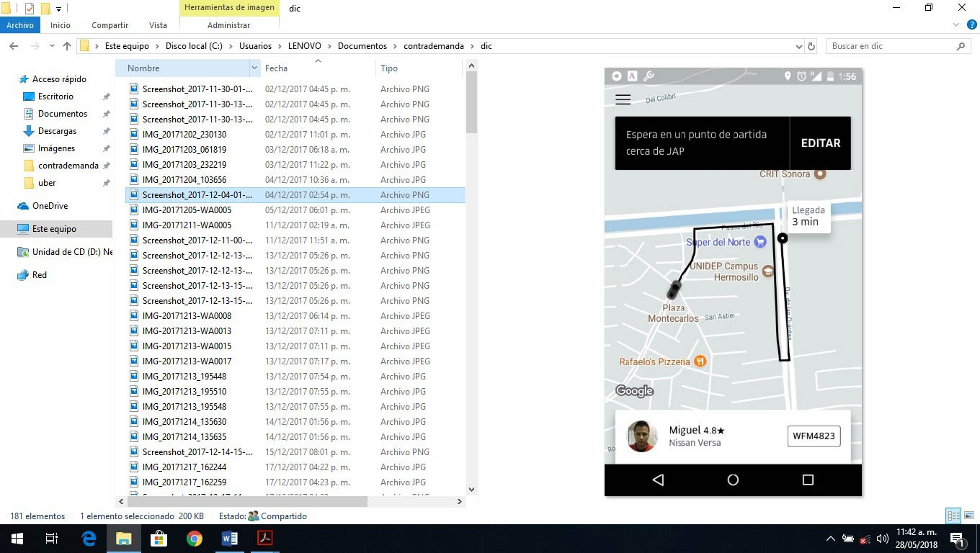
Task: Expand the address bar history dropdown
Action: click(x=798, y=46)
